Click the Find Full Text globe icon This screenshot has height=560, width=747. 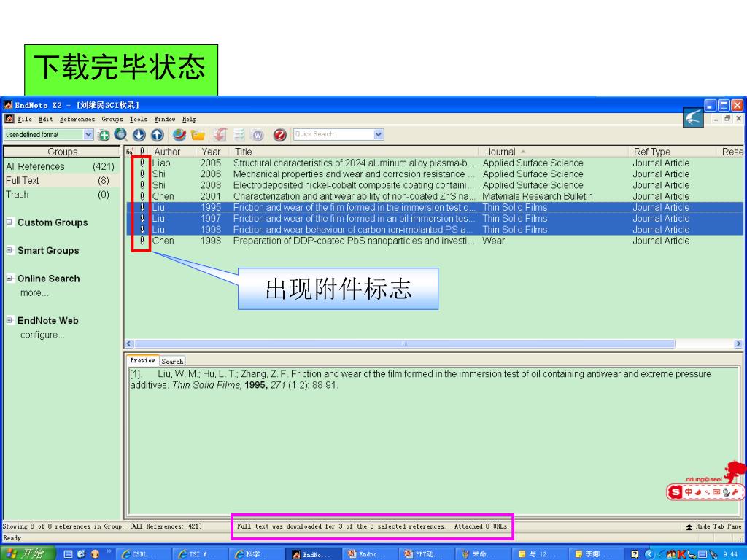click(x=179, y=135)
